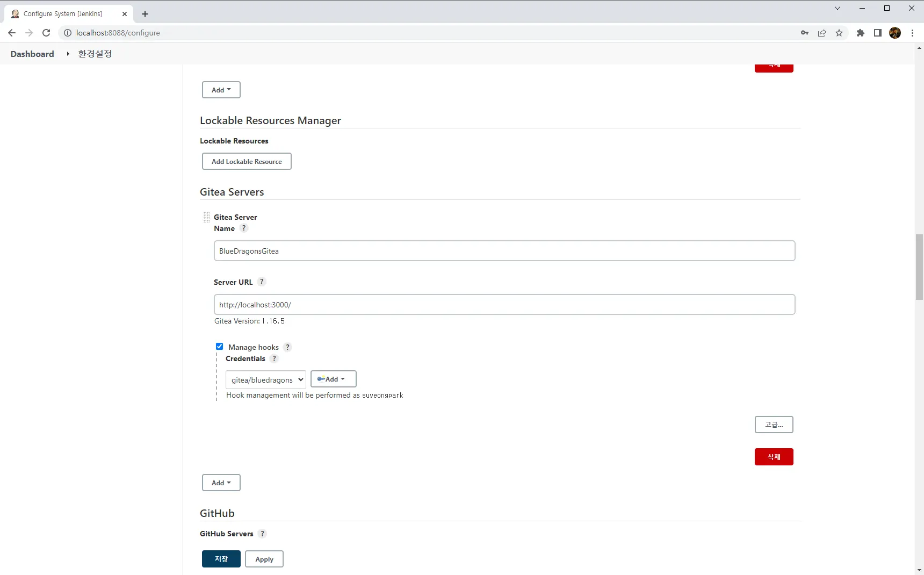Open the Chrome three-dot menu
924x575 pixels.
[x=912, y=33]
